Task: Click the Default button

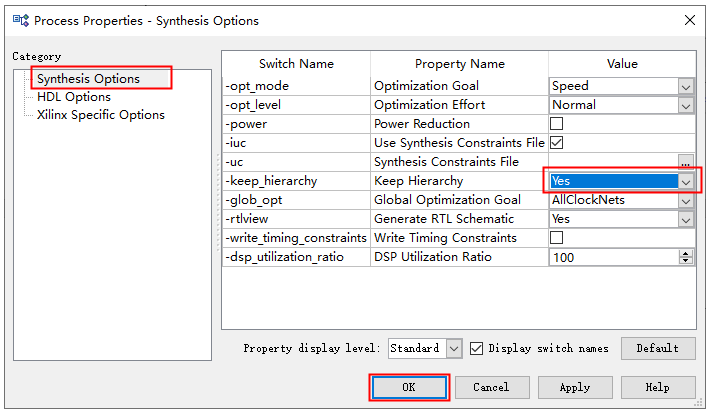Action: coord(657,348)
